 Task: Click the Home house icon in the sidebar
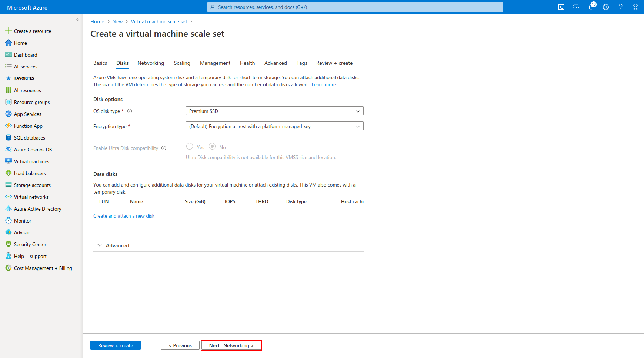click(9, 43)
